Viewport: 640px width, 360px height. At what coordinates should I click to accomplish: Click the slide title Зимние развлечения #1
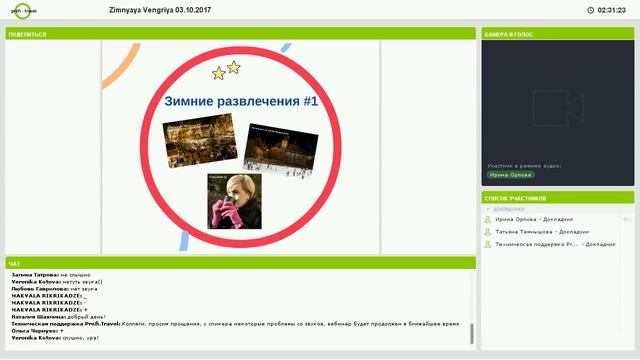[241, 101]
